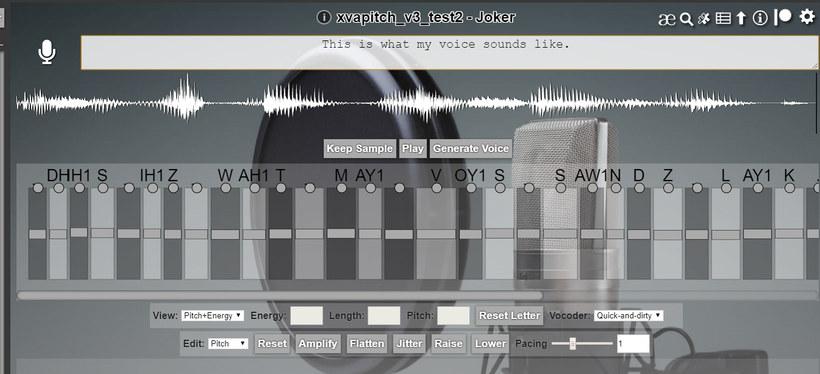
Task: Open the settings gear icon
Action: pyautogui.click(x=807, y=17)
